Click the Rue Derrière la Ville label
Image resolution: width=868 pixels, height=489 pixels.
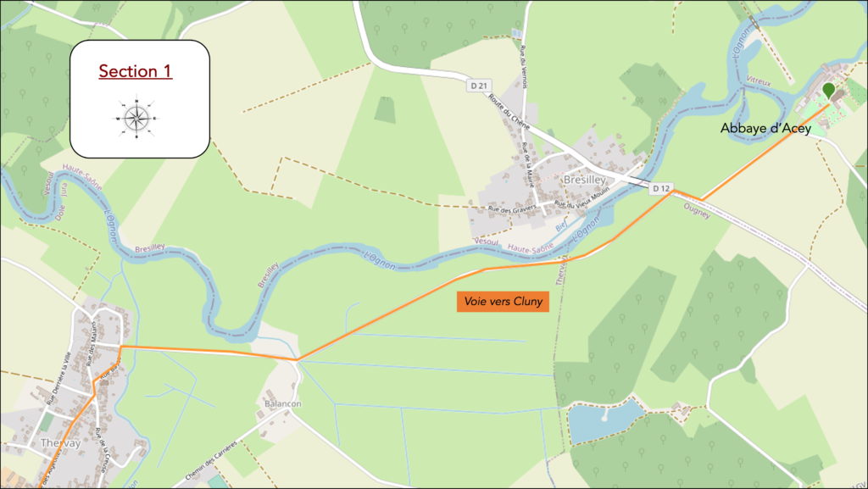(x=59, y=379)
